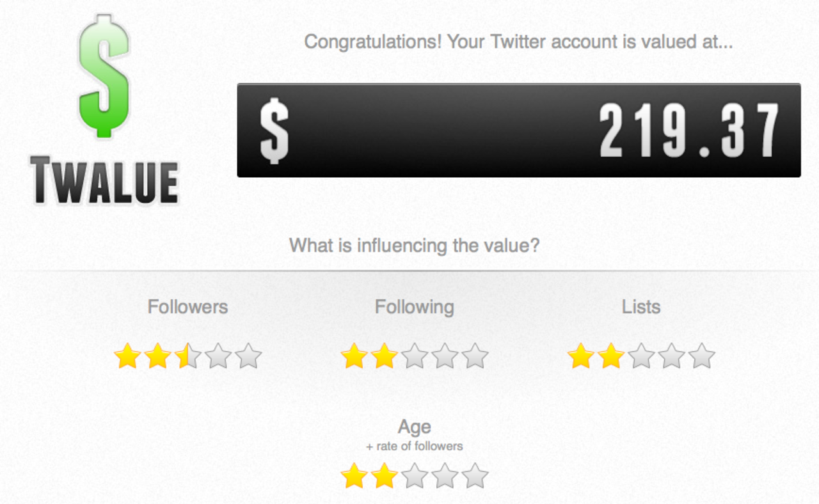Click the Lists label
This screenshot has height=504, width=819.
point(641,307)
